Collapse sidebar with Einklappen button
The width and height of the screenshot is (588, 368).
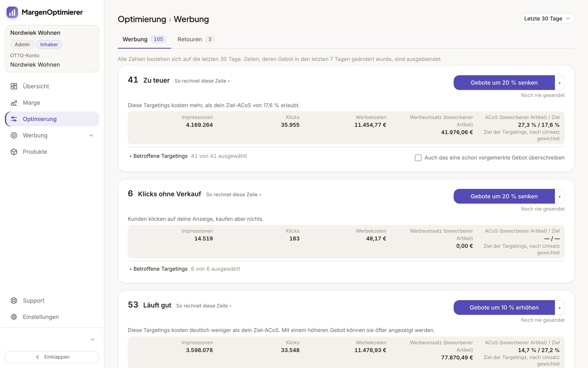pos(52,357)
